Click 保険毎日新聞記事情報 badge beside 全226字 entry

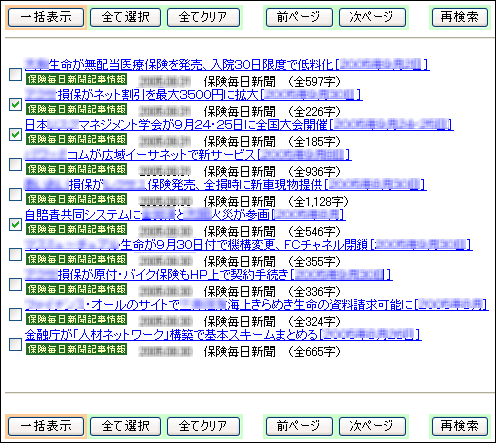(x=76, y=109)
